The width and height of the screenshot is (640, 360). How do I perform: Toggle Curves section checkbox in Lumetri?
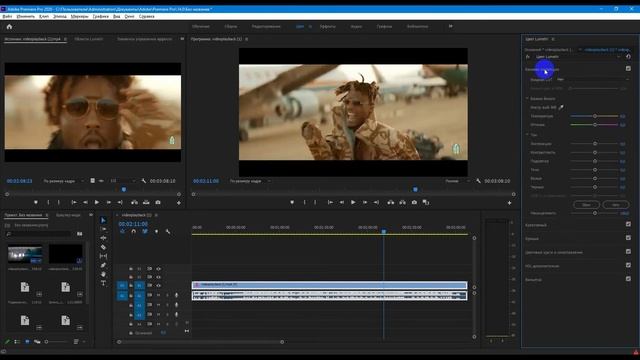pyautogui.click(x=628, y=238)
